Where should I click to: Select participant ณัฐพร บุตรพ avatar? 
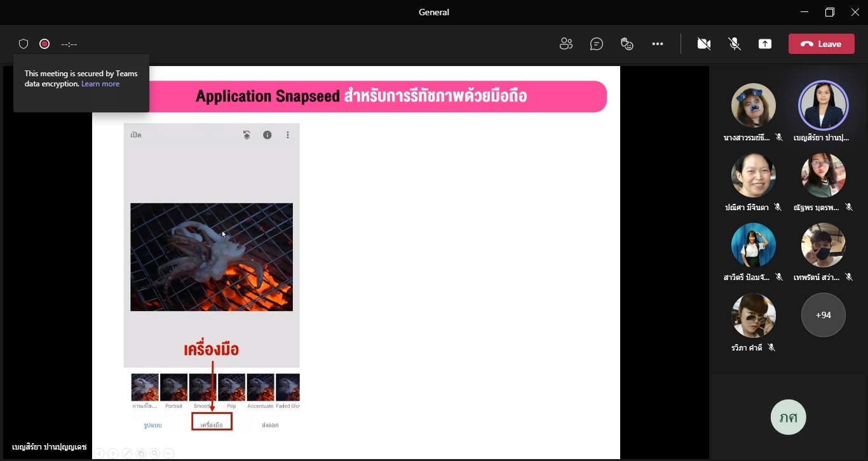pos(824,175)
